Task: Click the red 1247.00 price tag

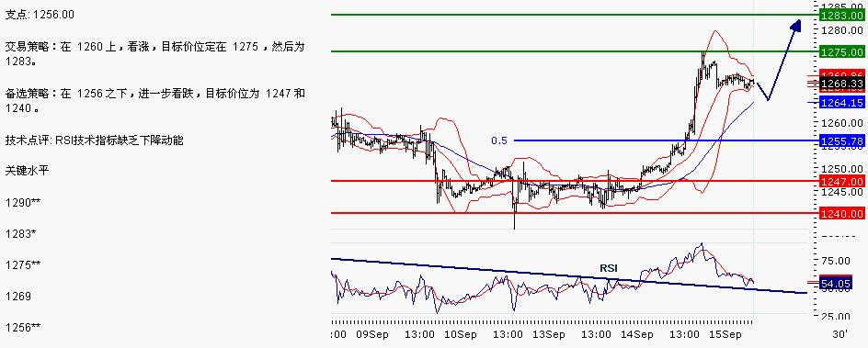Action: click(842, 181)
